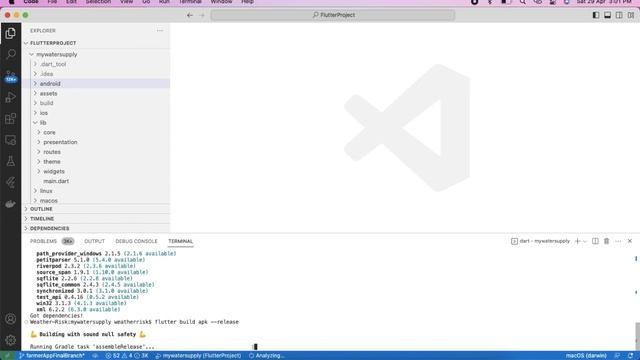Open the Search view in activity bar

[11, 54]
